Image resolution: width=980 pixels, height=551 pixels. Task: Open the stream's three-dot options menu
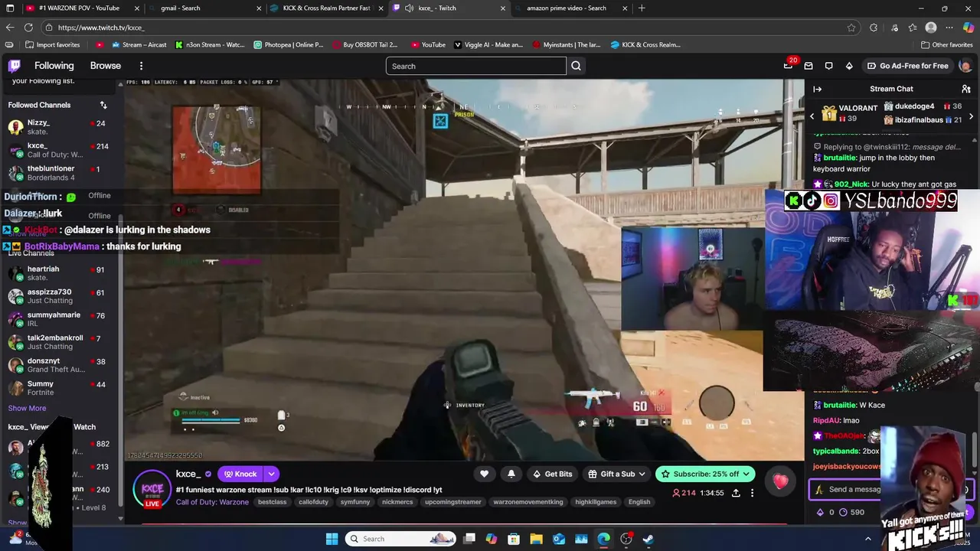tap(752, 493)
